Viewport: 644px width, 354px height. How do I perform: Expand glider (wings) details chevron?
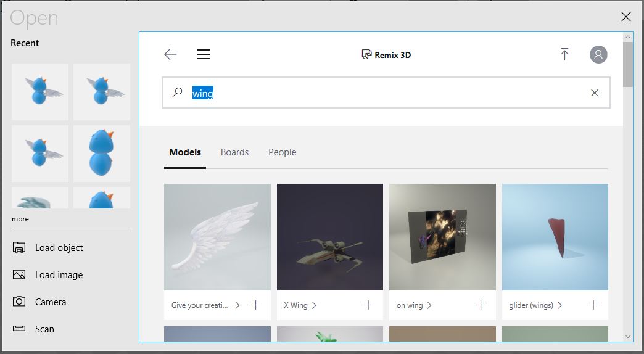[560, 305]
